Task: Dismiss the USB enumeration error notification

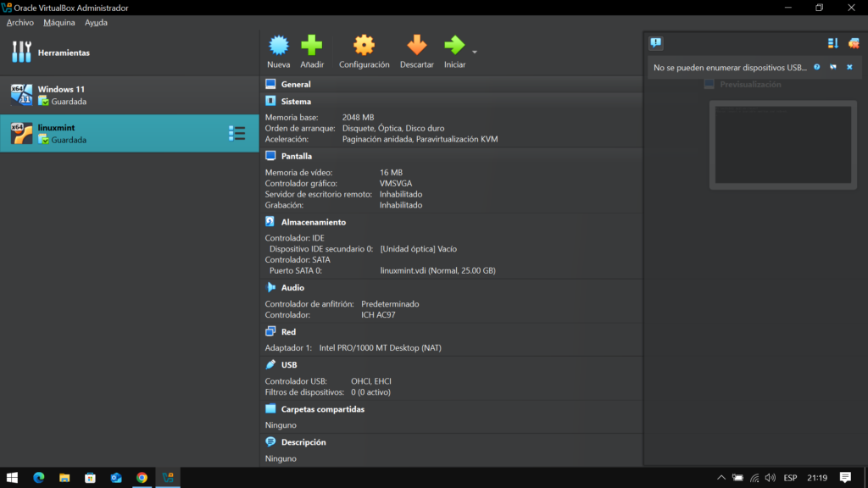Action: point(849,67)
